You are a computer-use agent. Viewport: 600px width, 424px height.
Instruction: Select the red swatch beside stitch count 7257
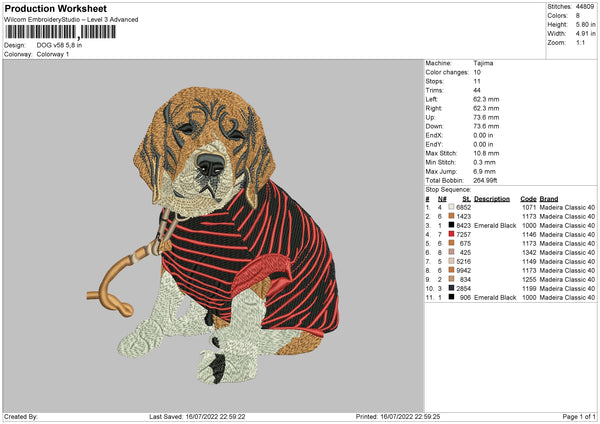(451, 234)
